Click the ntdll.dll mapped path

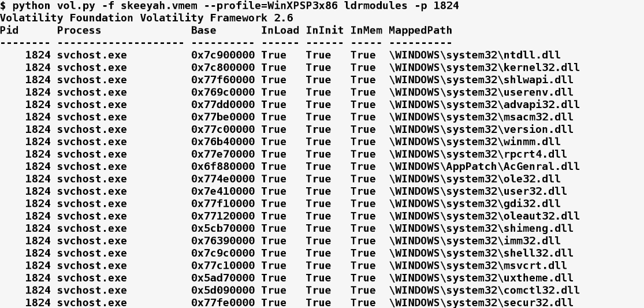475,55
